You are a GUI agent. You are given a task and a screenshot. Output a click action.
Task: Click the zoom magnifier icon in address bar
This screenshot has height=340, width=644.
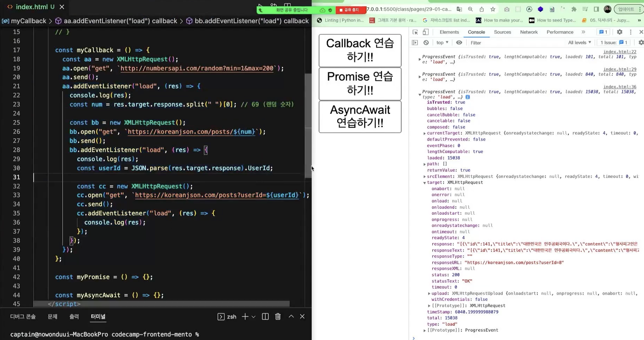click(470, 9)
